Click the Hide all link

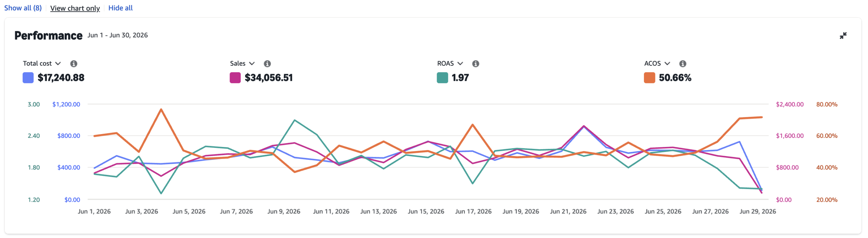(120, 8)
